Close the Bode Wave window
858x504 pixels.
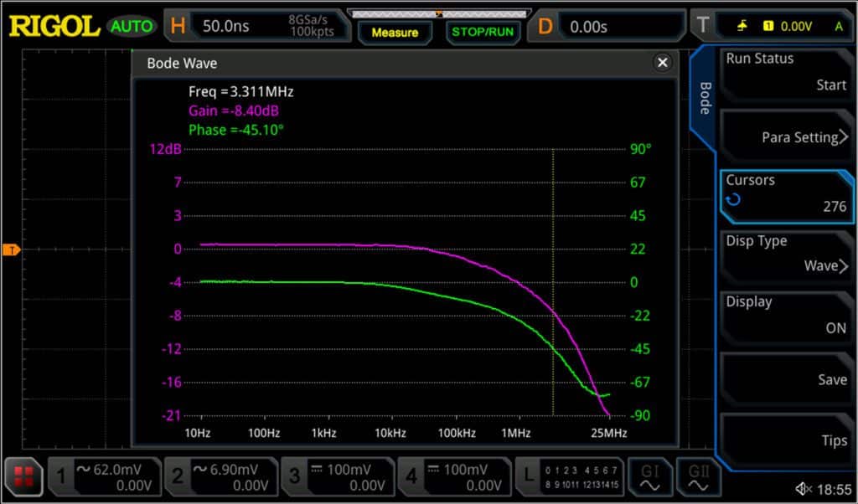(663, 63)
